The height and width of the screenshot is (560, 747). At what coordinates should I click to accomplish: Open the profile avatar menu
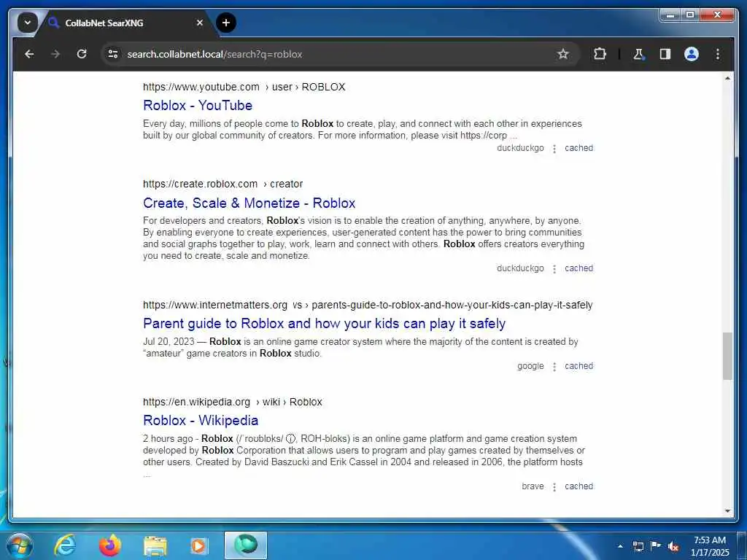[692, 54]
